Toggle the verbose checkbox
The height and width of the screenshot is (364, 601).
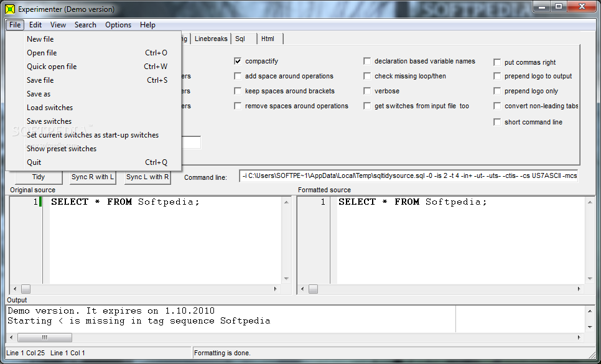(367, 91)
